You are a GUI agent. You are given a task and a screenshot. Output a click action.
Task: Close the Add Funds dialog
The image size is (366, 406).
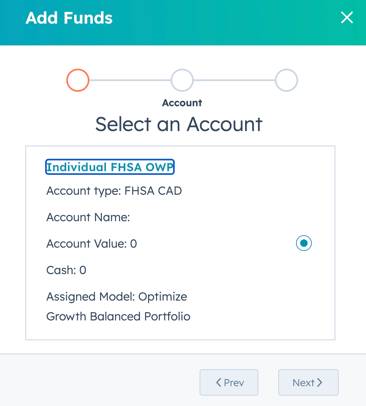(347, 17)
